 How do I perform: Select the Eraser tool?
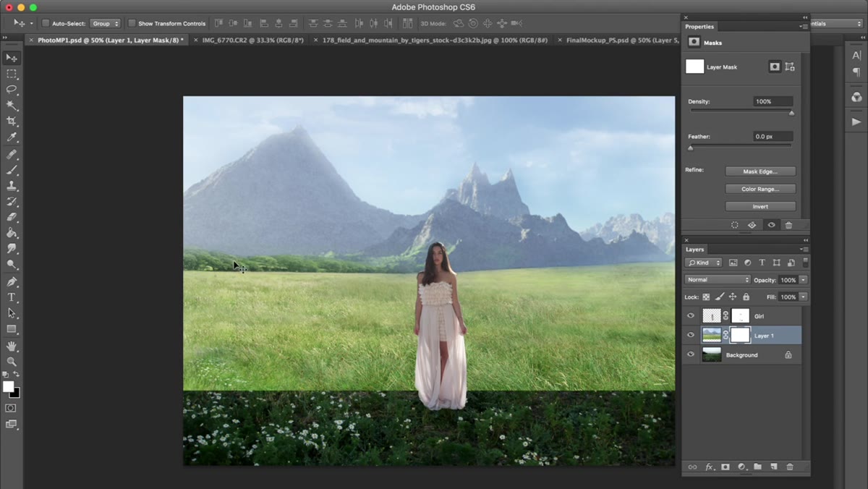coord(12,217)
